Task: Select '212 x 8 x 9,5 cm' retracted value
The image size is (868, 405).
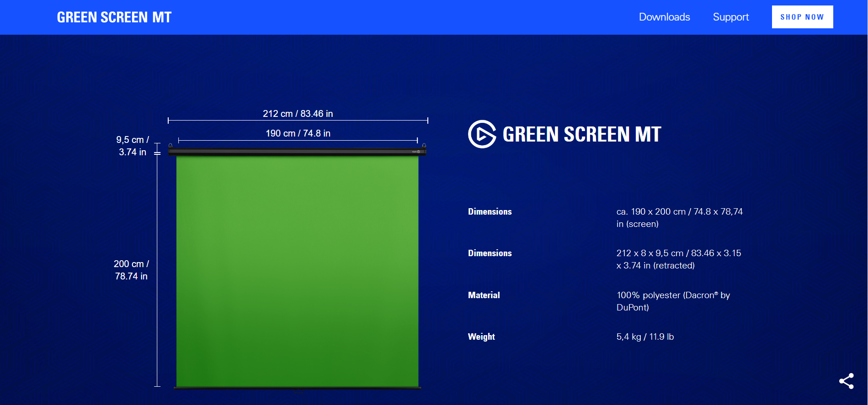Action: click(679, 259)
